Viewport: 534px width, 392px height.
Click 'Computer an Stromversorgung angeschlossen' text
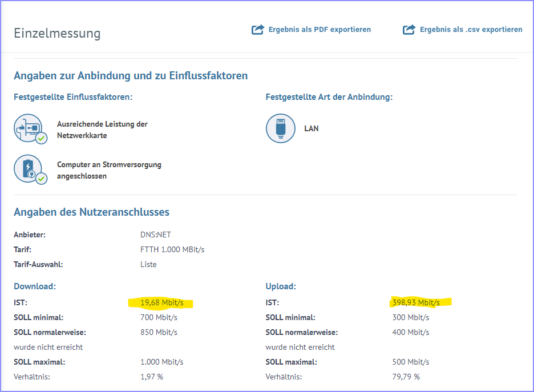[109, 170]
